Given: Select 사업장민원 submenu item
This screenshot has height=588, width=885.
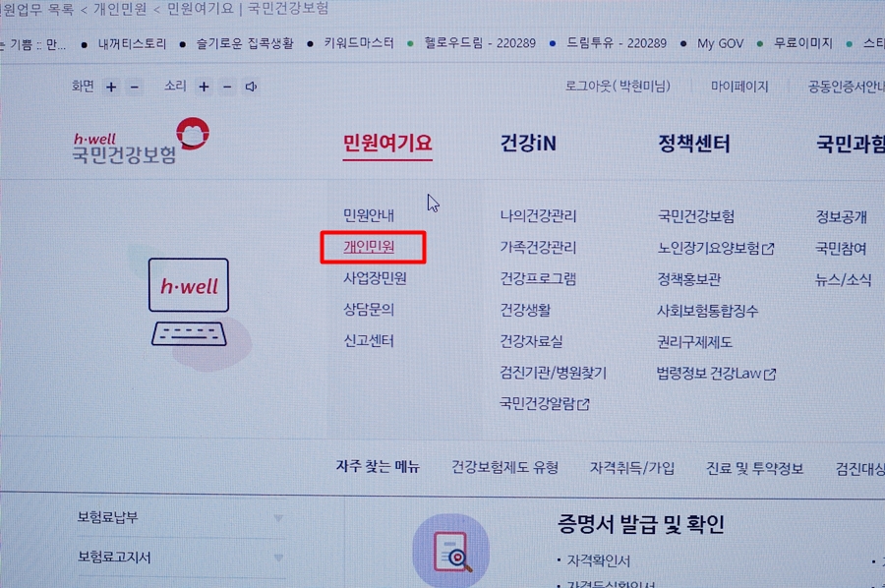Looking at the screenshot, I should 375,278.
